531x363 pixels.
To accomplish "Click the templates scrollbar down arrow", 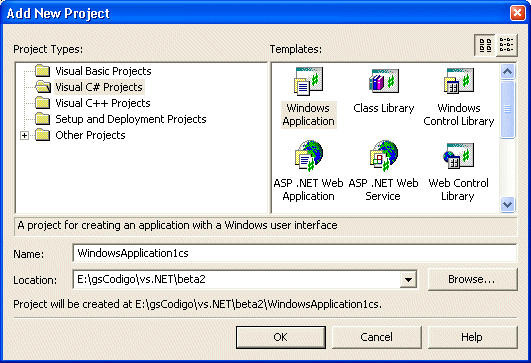I will [x=507, y=205].
